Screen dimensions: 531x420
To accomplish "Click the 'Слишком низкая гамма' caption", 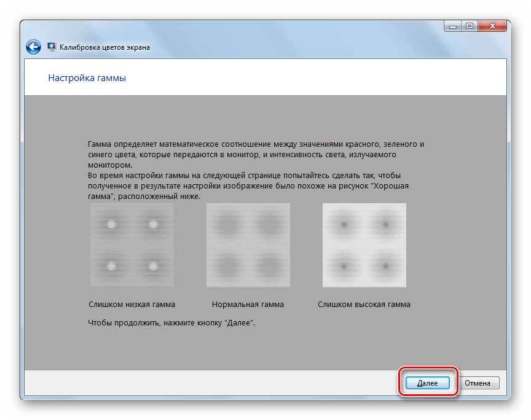I will tap(132, 305).
